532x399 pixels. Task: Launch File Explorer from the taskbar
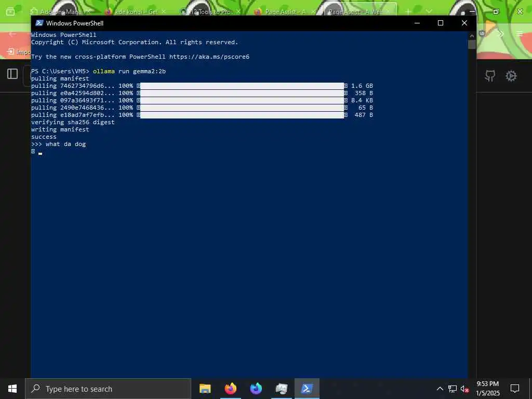[x=205, y=389]
